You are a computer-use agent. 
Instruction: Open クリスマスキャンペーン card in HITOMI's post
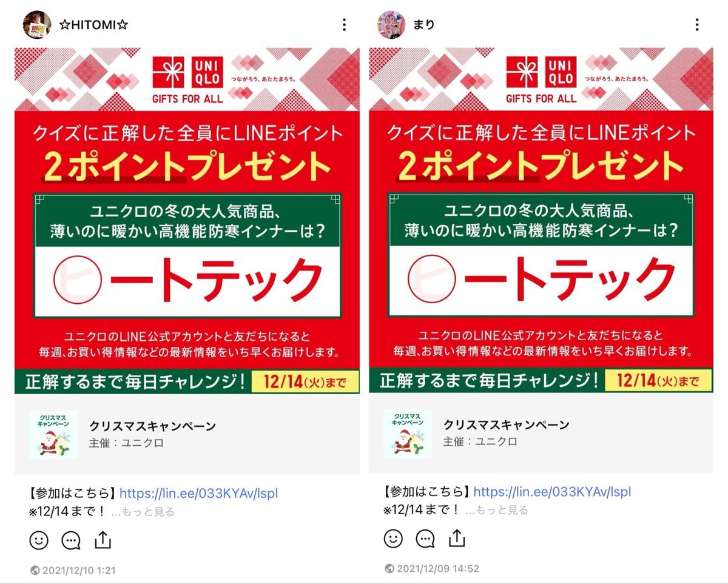[x=187, y=434]
